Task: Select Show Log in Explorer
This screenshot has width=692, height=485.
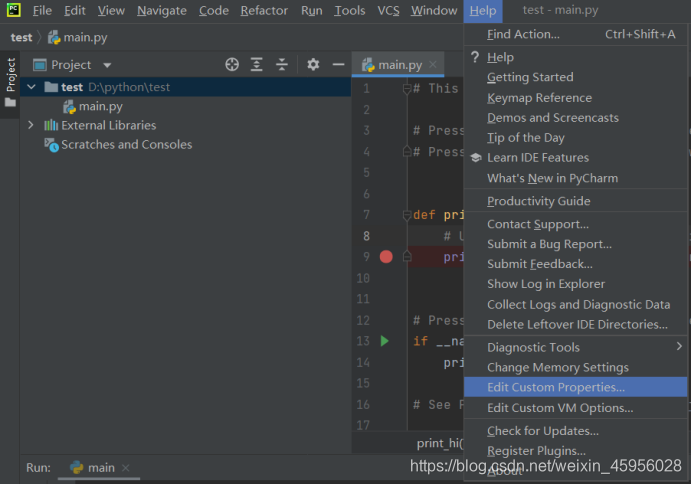Action: tap(576, 284)
